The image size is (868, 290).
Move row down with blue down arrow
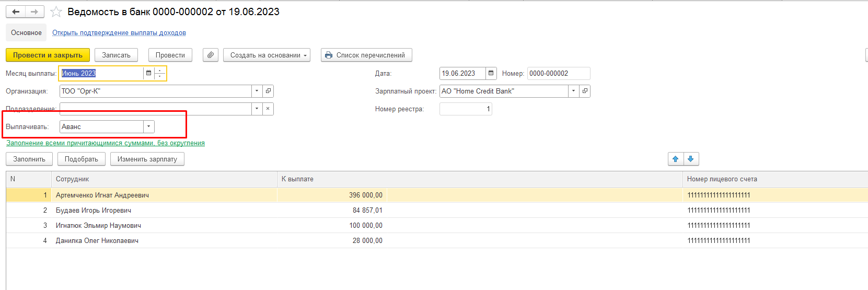point(691,159)
